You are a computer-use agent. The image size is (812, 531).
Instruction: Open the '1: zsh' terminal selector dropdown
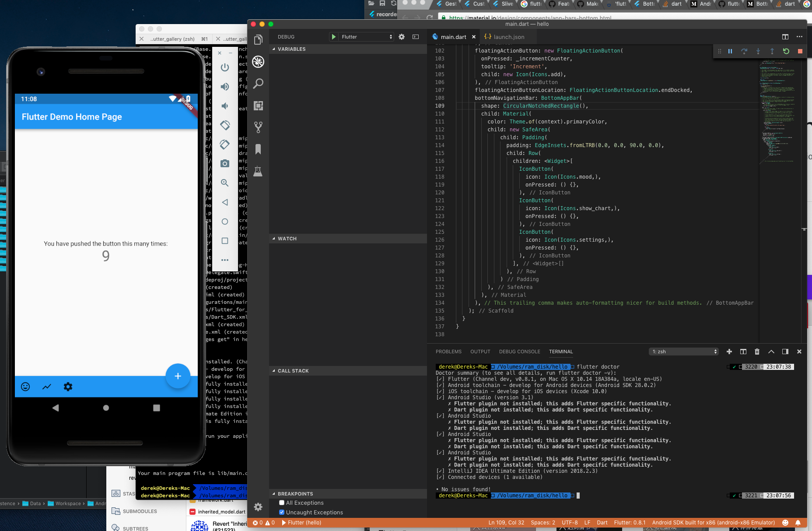[x=683, y=352]
